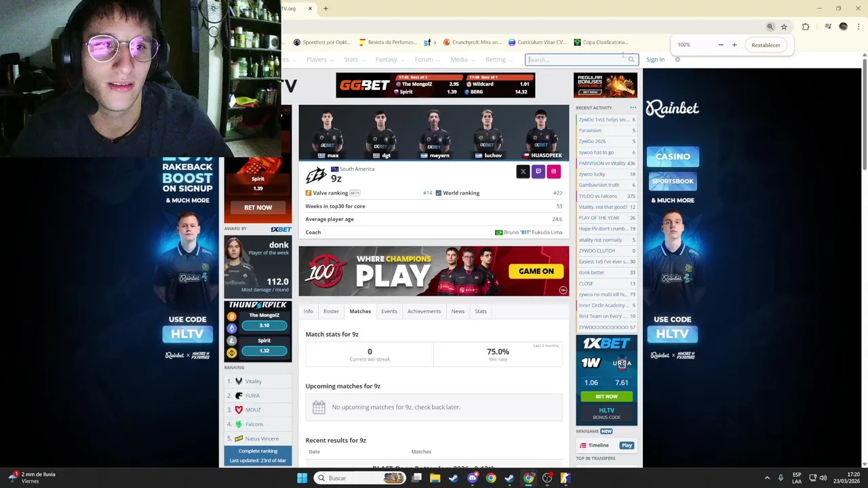Click the GAME ON banner button
The height and width of the screenshot is (488, 868).
tap(536, 271)
